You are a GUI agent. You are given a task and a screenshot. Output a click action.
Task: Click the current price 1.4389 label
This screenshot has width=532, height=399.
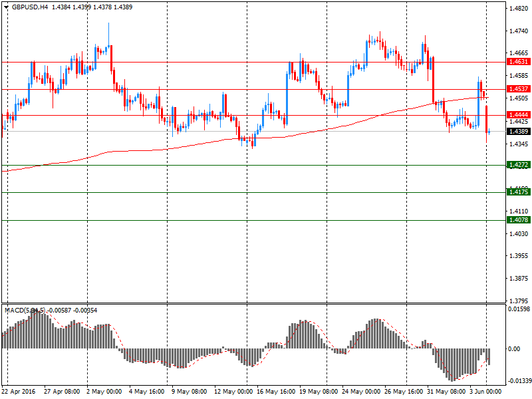(519, 131)
